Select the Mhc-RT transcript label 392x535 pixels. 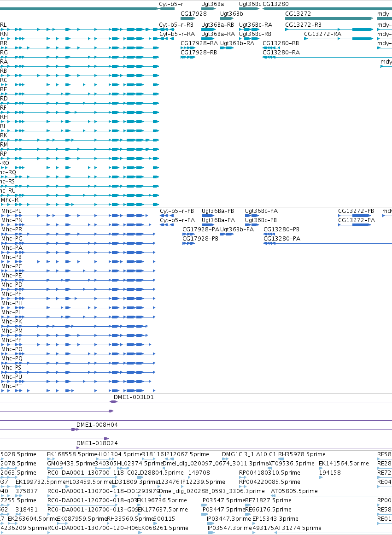pyautogui.click(x=11, y=200)
